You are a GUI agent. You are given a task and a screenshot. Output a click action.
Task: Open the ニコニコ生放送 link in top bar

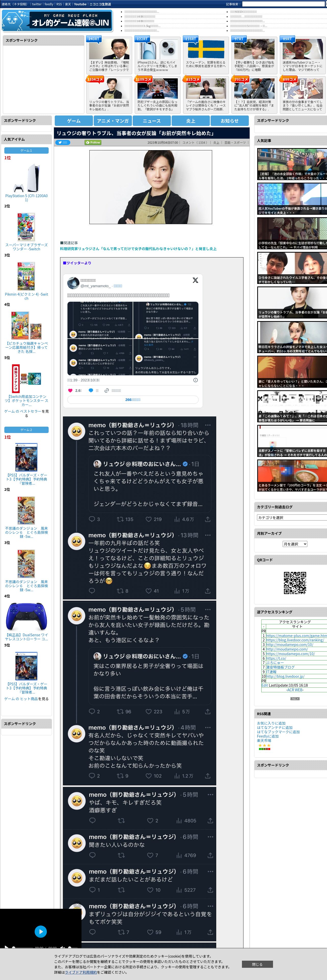100,4
